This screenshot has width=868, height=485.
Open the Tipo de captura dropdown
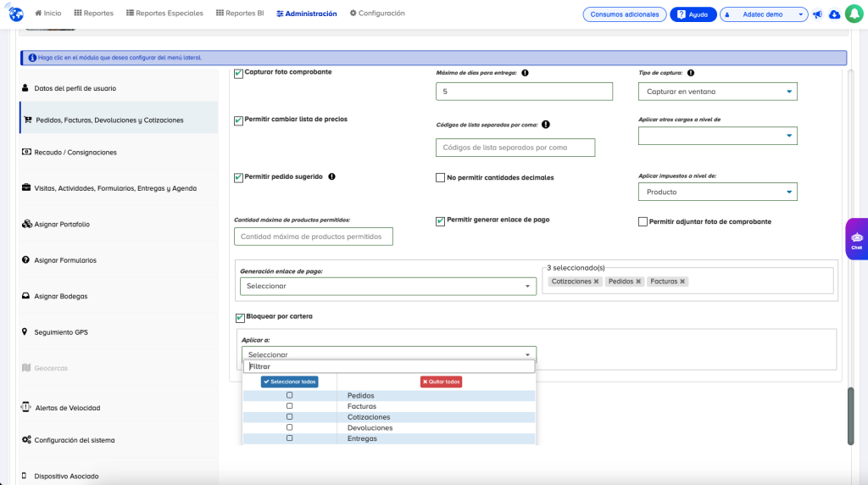tap(717, 92)
